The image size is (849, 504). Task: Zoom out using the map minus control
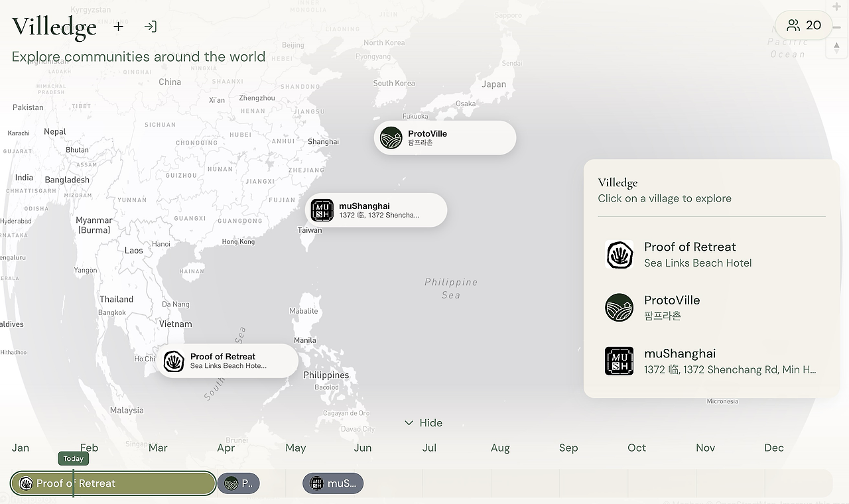click(x=837, y=27)
